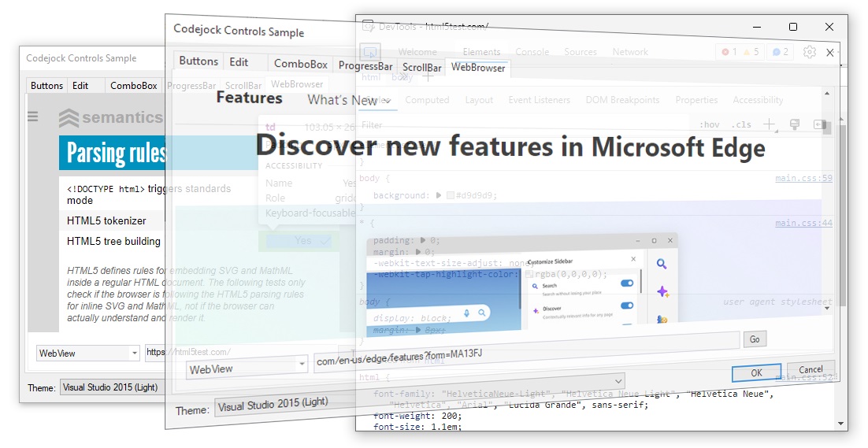Select the body breadcrumb in DevTools

click(402, 77)
